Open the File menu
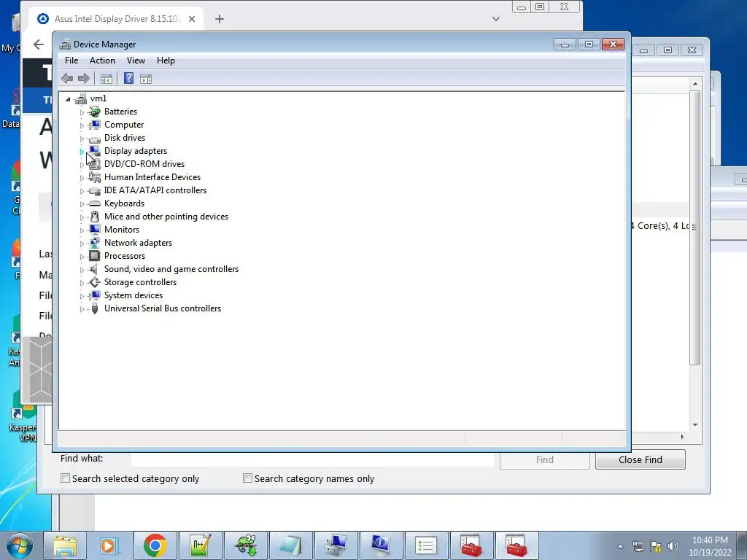 pos(71,61)
